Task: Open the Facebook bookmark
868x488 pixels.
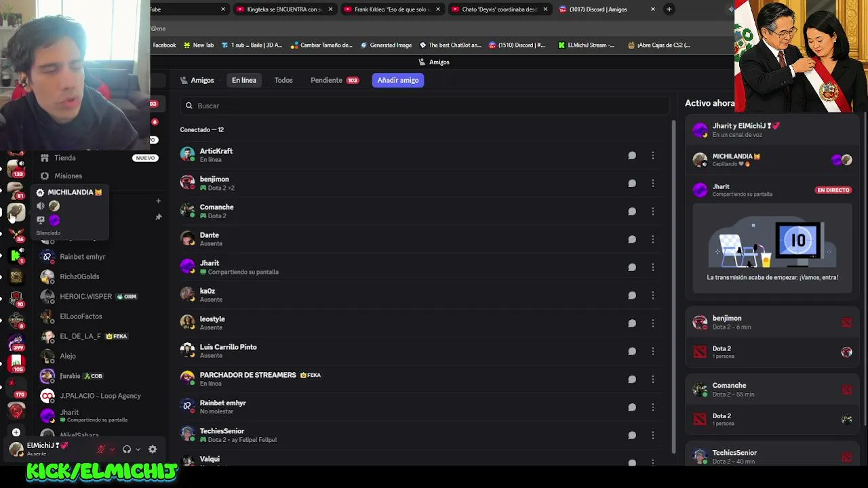Action: point(164,45)
